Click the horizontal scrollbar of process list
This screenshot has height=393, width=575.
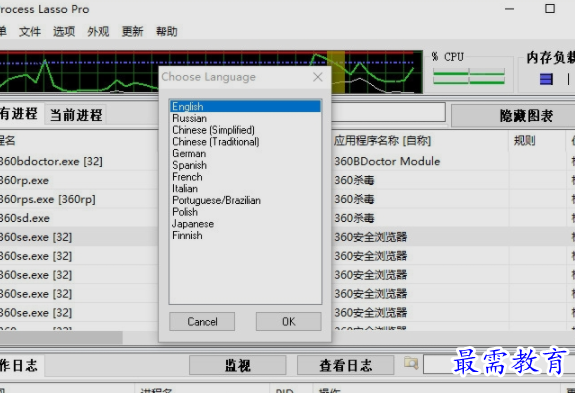(x=61, y=338)
